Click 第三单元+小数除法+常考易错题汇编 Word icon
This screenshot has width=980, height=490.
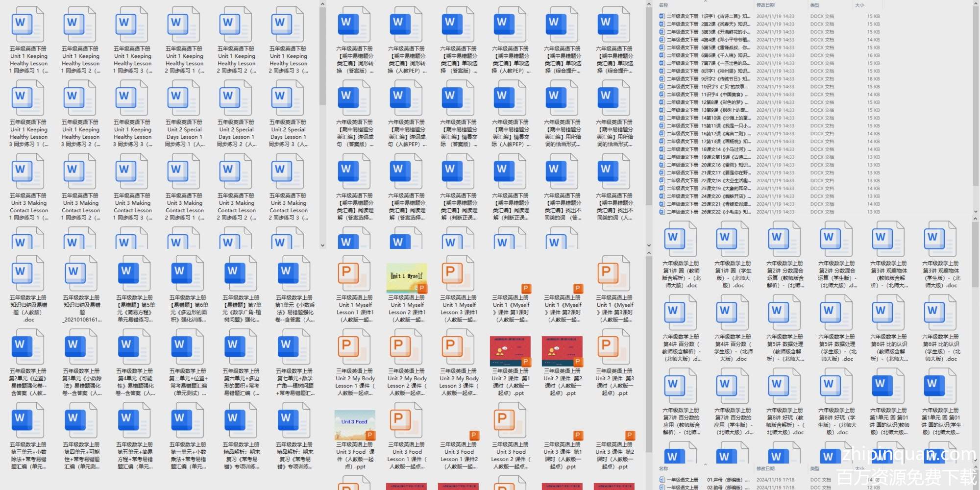click(28, 420)
